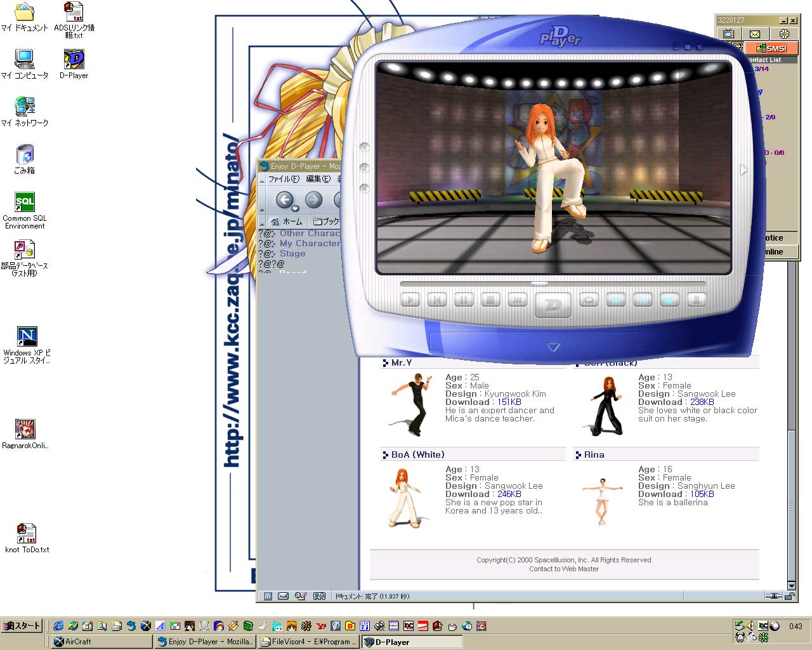Viewport: 812px width, 650px height.
Task: Select the Windows XP ビジュアル スタイル icon
Action: (x=27, y=345)
